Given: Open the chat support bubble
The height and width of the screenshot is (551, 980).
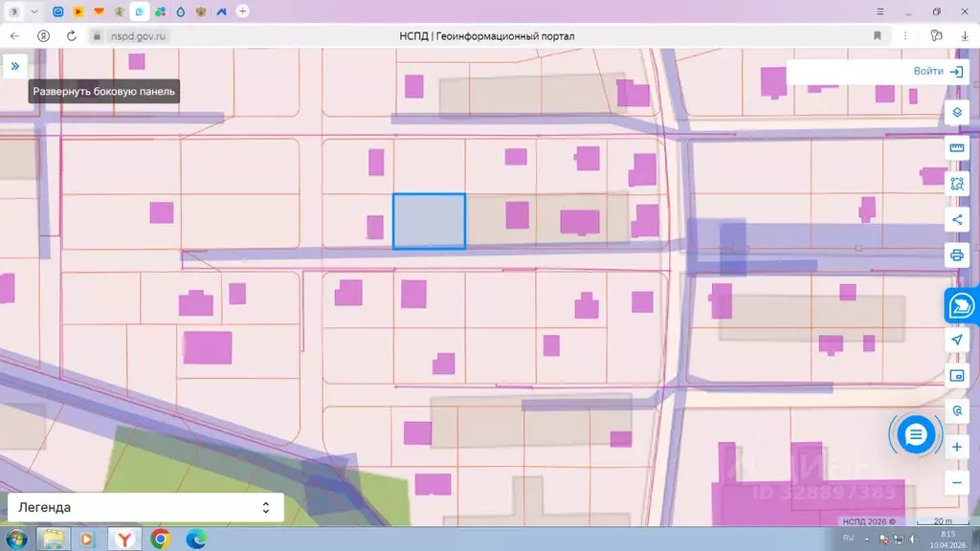Looking at the screenshot, I should 916,434.
